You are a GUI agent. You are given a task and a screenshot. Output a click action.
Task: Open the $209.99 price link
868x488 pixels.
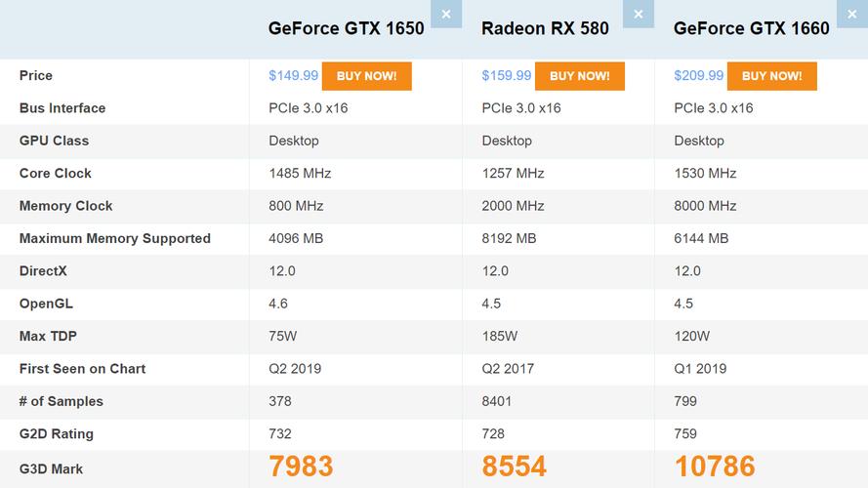tap(698, 76)
